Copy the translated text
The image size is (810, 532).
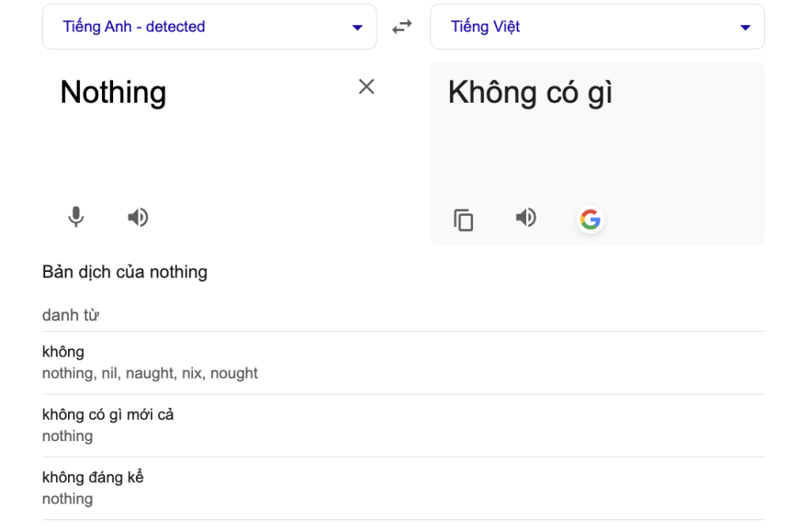coord(464,220)
